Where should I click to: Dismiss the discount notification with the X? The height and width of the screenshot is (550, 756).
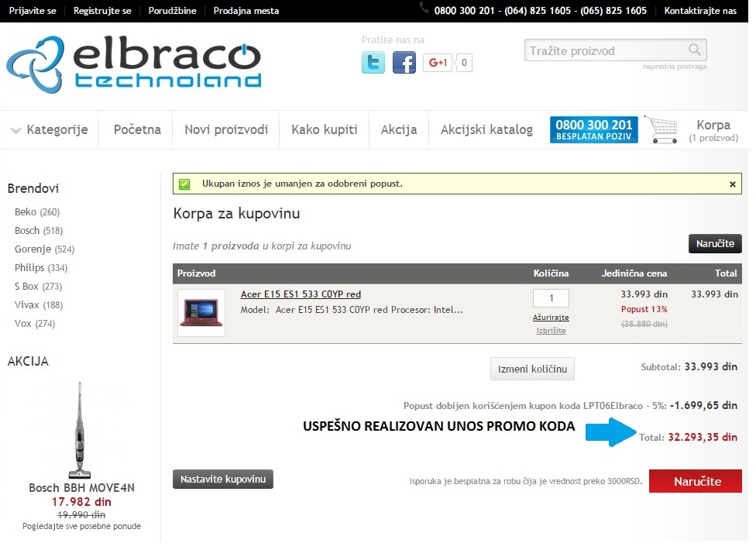(733, 184)
